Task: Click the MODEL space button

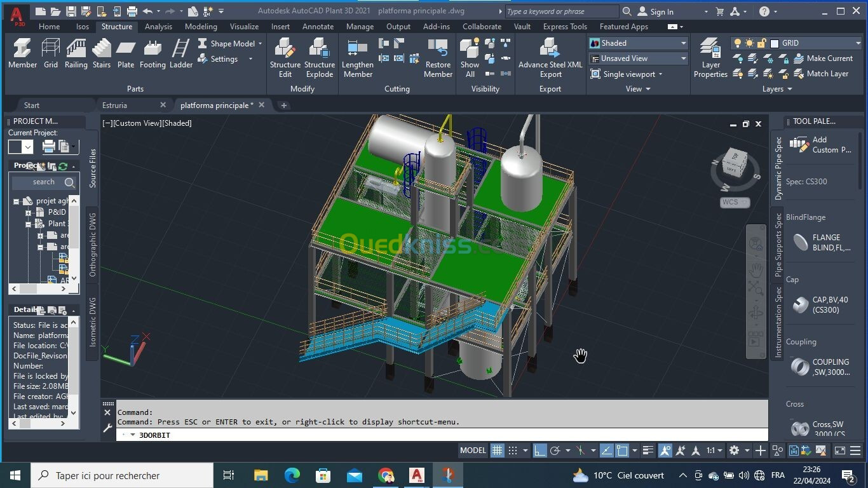Action: 473,451
